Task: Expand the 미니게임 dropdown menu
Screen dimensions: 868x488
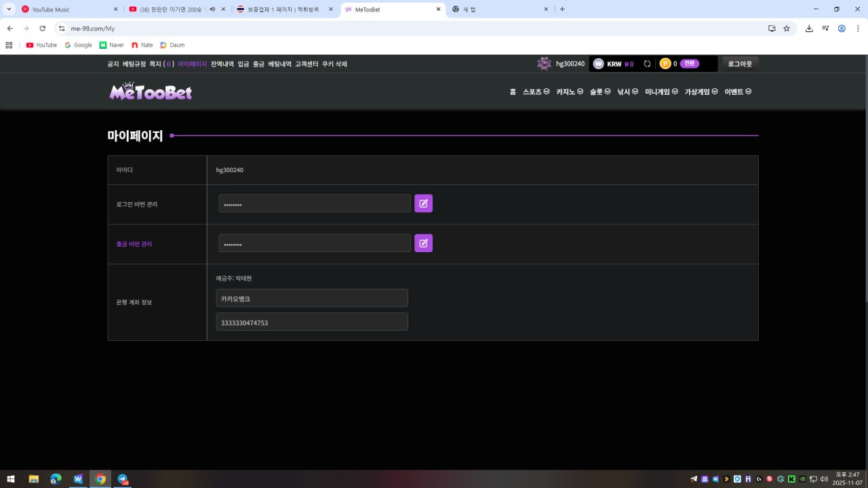Action: click(661, 91)
